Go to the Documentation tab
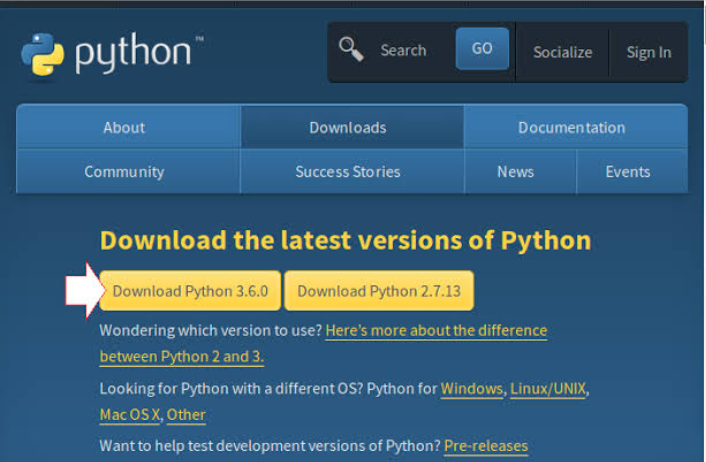706x462 pixels. click(x=571, y=127)
